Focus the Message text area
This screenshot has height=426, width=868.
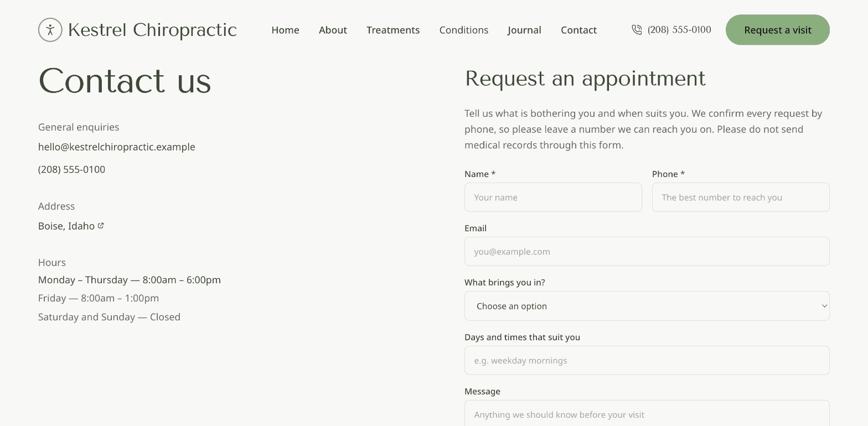(647, 414)
